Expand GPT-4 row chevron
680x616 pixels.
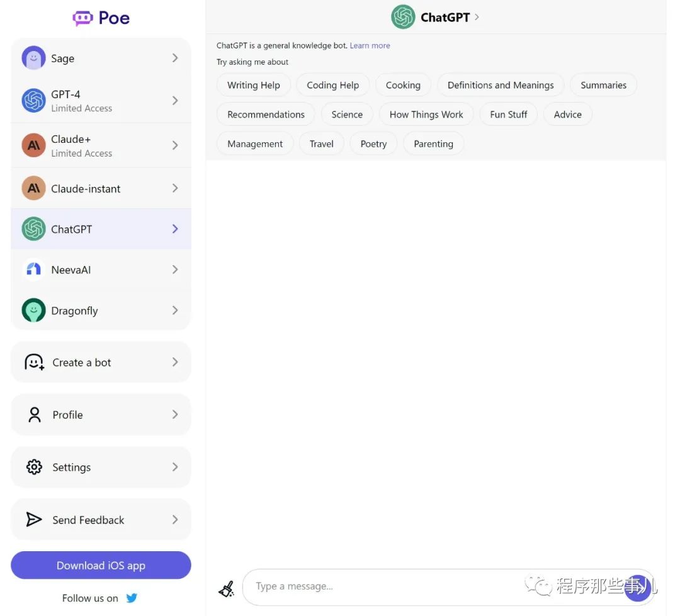click(175, 101)
